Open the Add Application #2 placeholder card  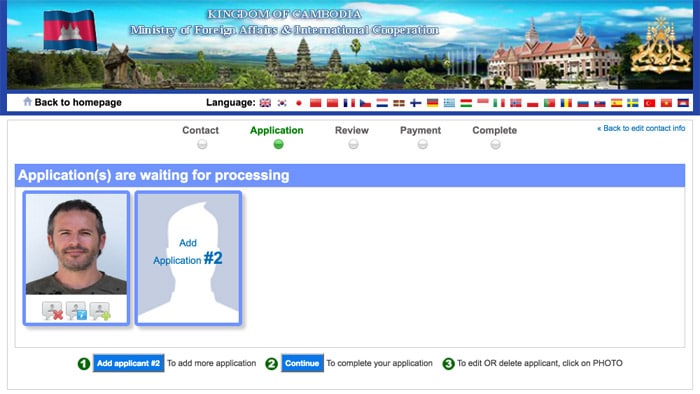pyautogui.click(x=188, y=258)
